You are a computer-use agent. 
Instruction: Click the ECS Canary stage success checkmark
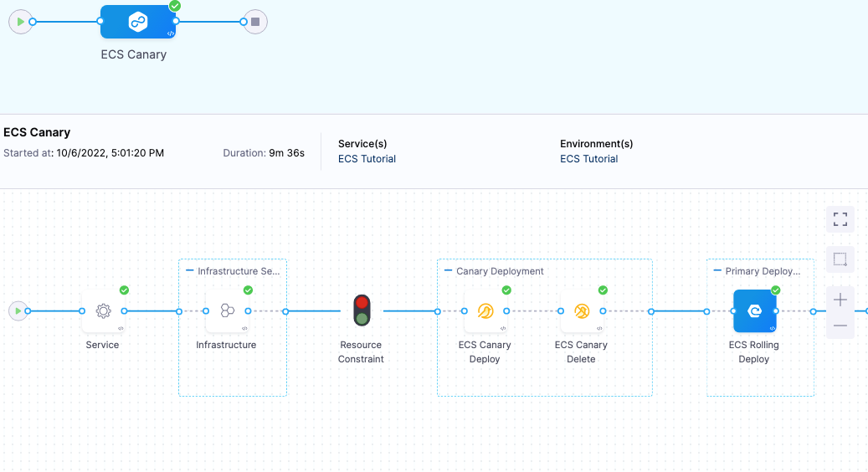click(x=175, y=6)
